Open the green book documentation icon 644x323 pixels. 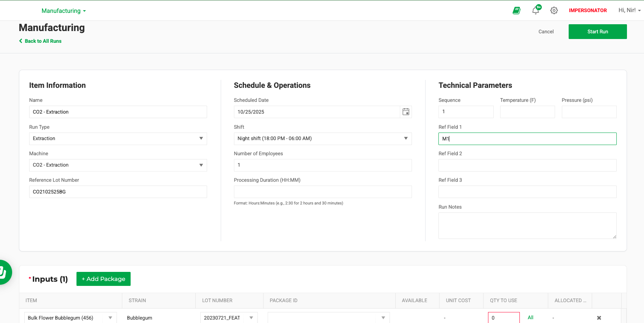click(516, 11)
